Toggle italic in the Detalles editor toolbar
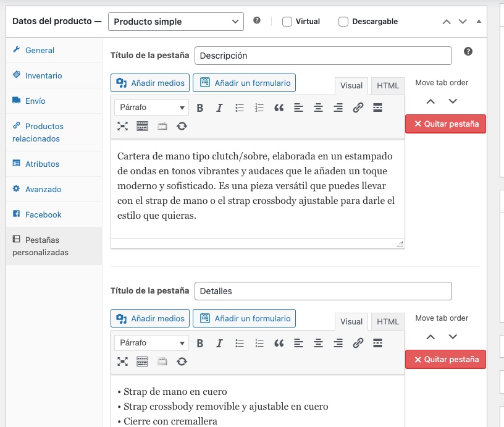 click(219, 344)
